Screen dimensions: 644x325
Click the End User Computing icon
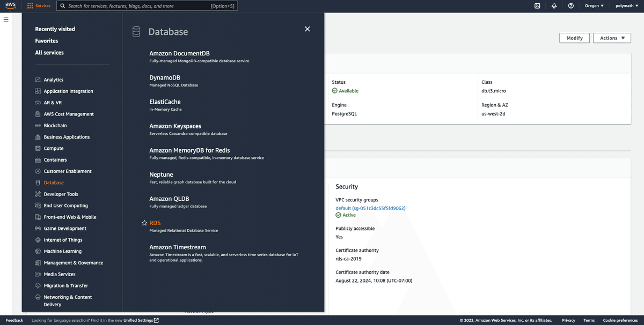coord(38,206)
